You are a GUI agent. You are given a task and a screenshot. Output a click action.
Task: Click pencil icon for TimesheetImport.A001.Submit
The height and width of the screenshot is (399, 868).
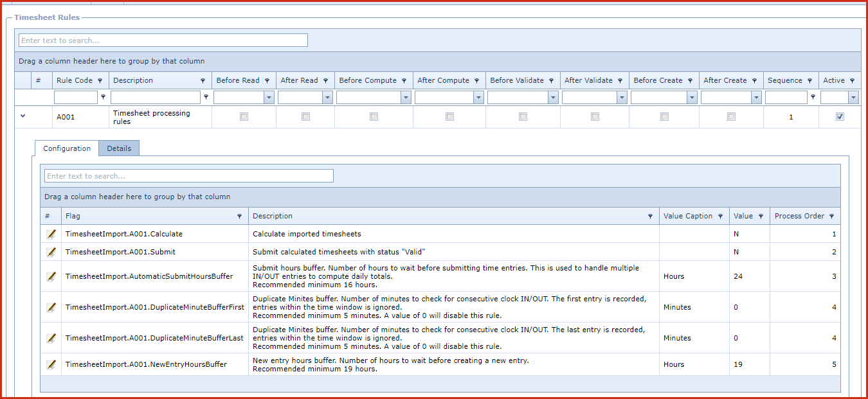coord(51,253)
